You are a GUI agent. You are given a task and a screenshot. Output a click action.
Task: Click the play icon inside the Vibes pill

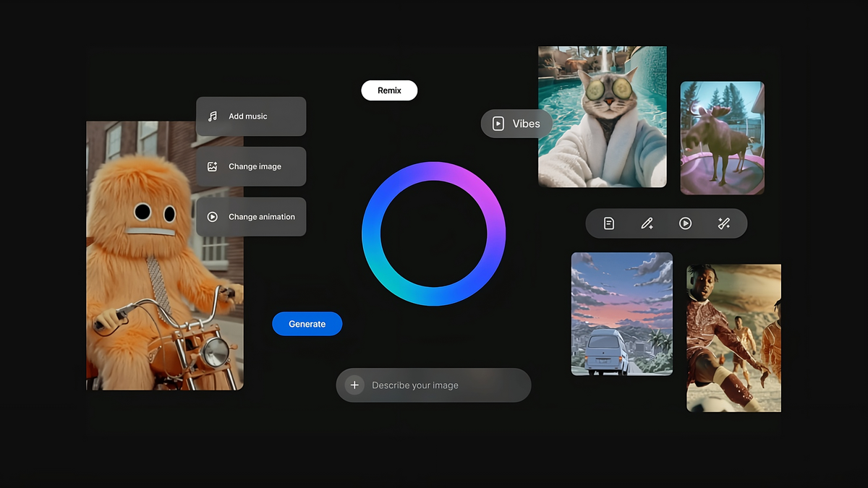pos(498,124)
